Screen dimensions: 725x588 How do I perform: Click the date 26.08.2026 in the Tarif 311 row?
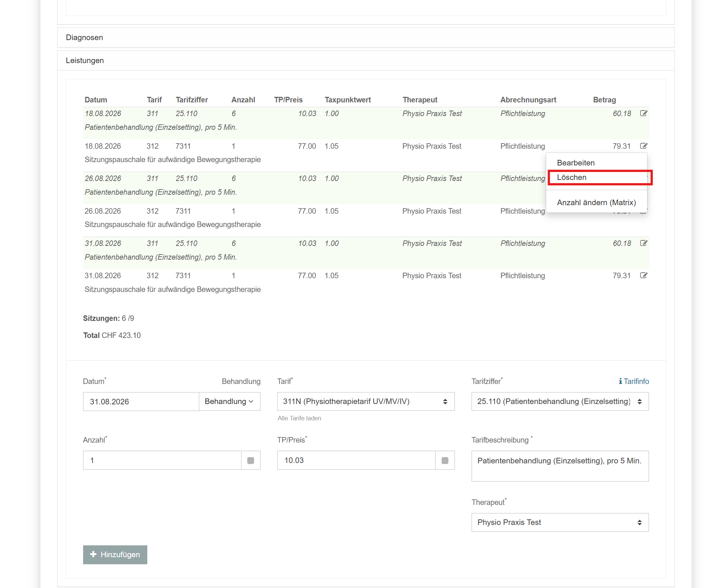point(103,178)
